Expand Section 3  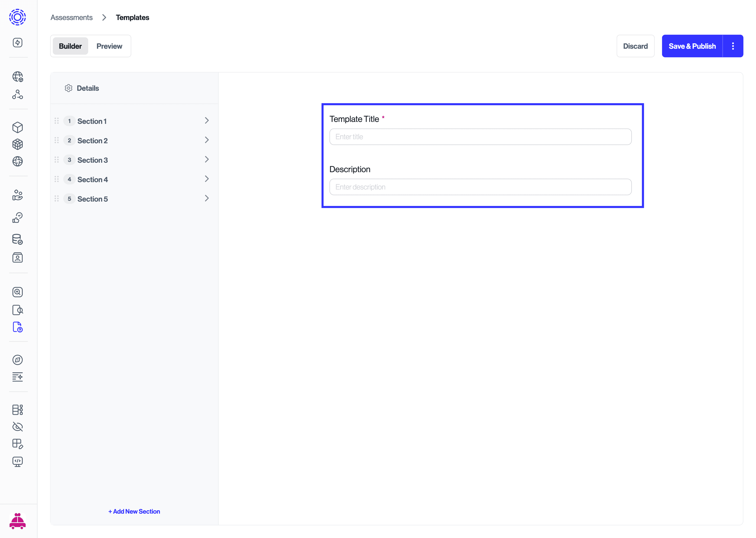coord(207,159)
